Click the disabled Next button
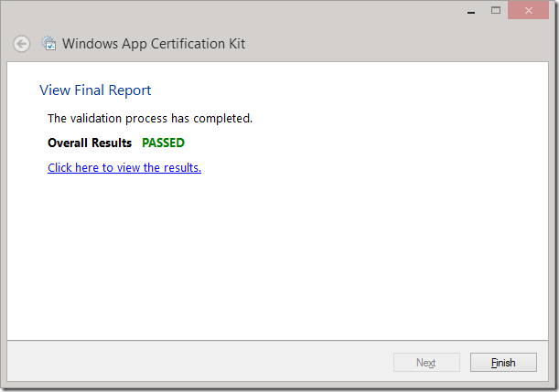Image resolution: width=559 pixels, height=392 pixels. tap(426, 363)
